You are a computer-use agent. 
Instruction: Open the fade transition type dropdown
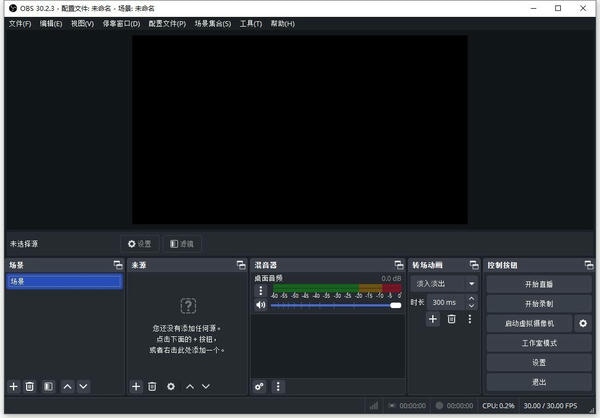444,284
